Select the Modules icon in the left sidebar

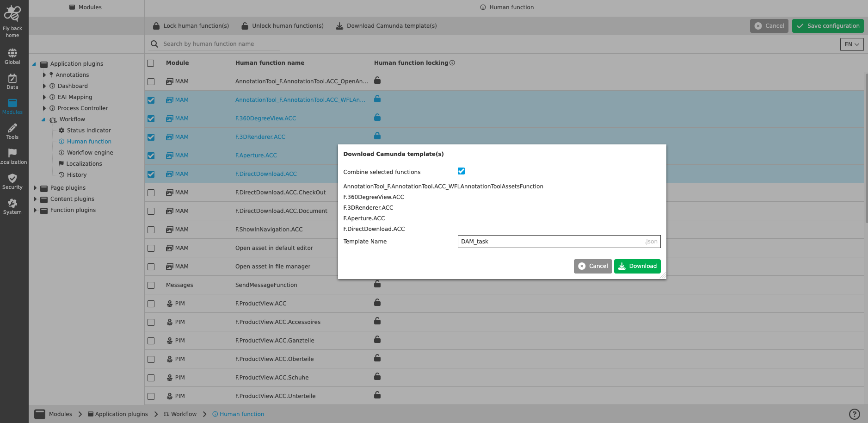pos(12,105)
